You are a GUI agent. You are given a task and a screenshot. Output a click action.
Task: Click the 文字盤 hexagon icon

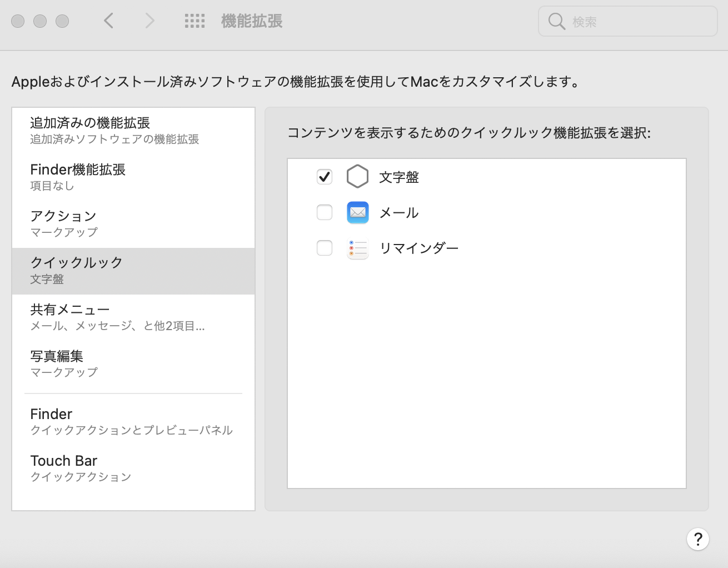click(357, 177)
